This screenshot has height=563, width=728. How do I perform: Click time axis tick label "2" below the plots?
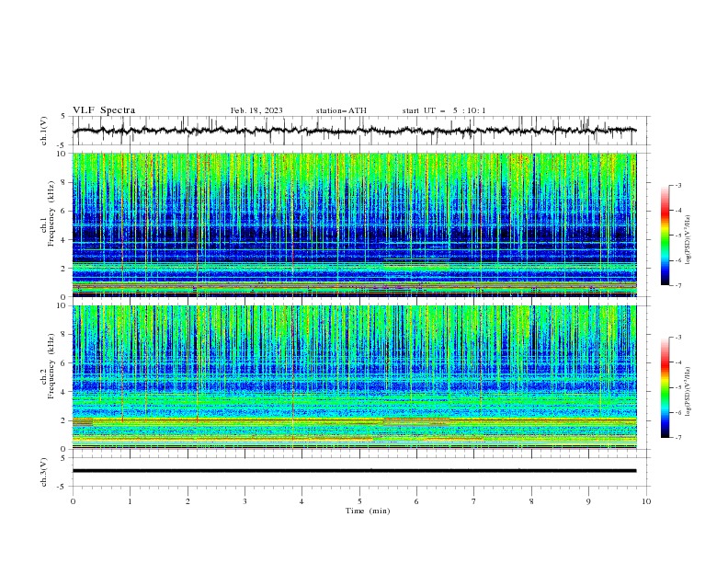[188, 501]
